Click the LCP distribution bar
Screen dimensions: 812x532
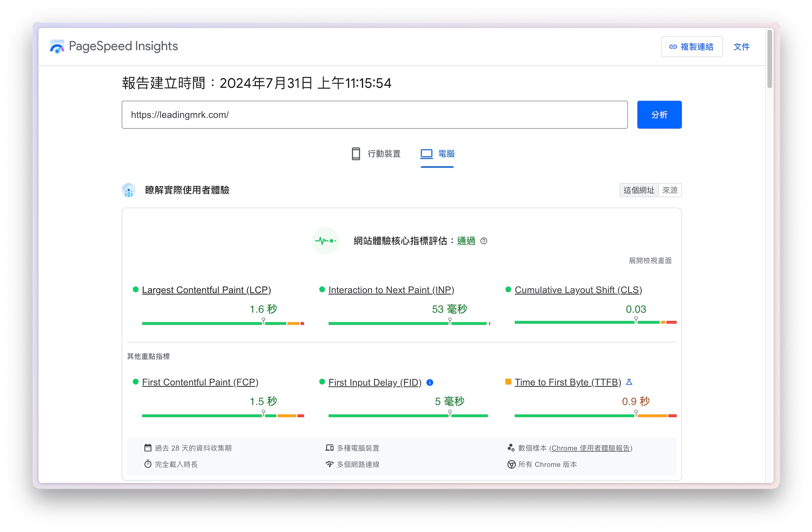tap(223, 323)
